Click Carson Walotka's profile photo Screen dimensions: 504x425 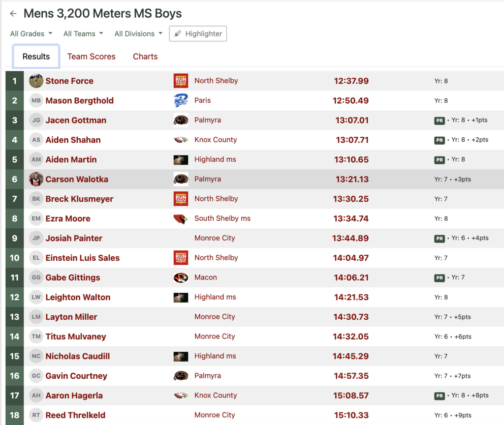36,180
